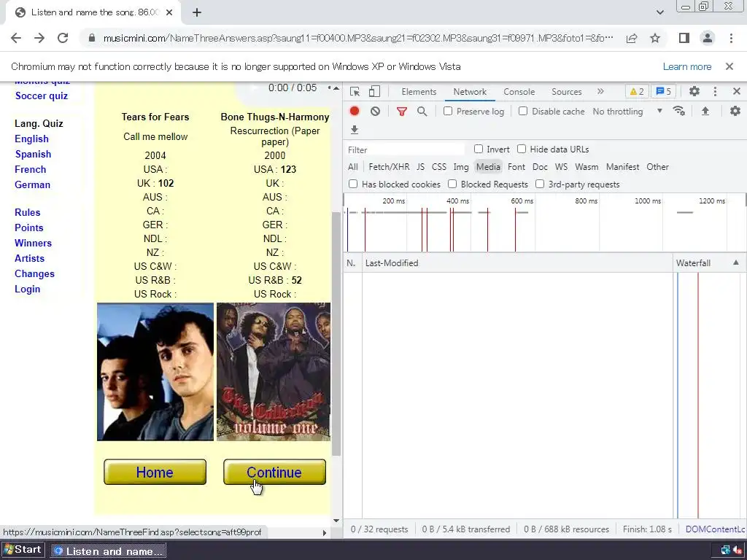The width and height of the screenshot is (747, 560).
Task: Go forward with the browser arrow
Action: [x=39, y=38]
